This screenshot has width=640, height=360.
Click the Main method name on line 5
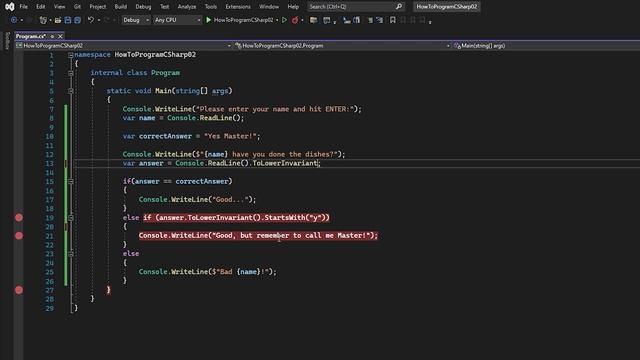tap(163, 91)
